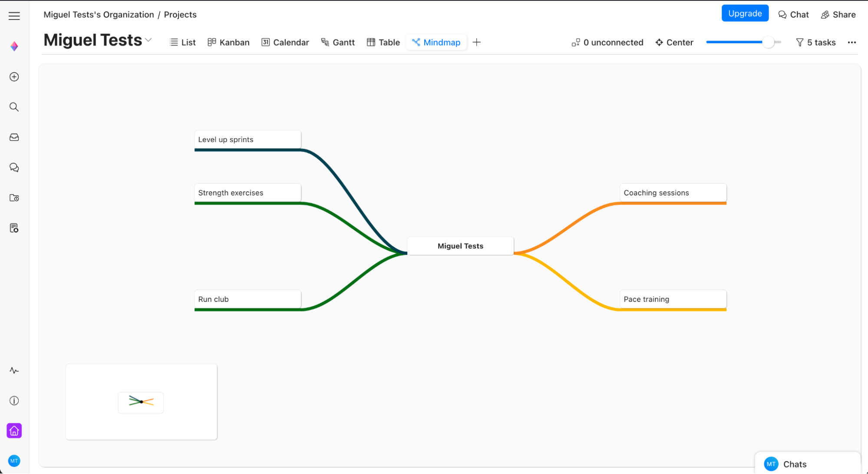Click the Share button
The width and height of the screenshot is (868, 474).
tap(838, 15)
